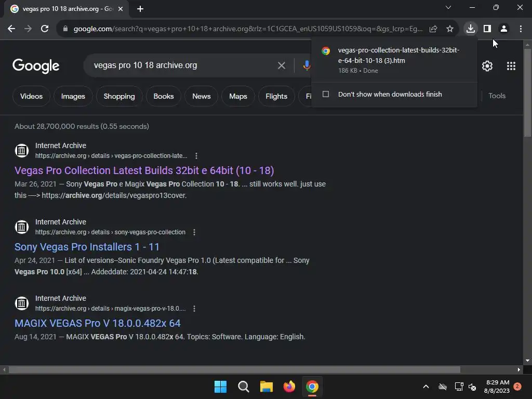Reload the current Google page
532x399 pixels.
[x=45, y=29]
